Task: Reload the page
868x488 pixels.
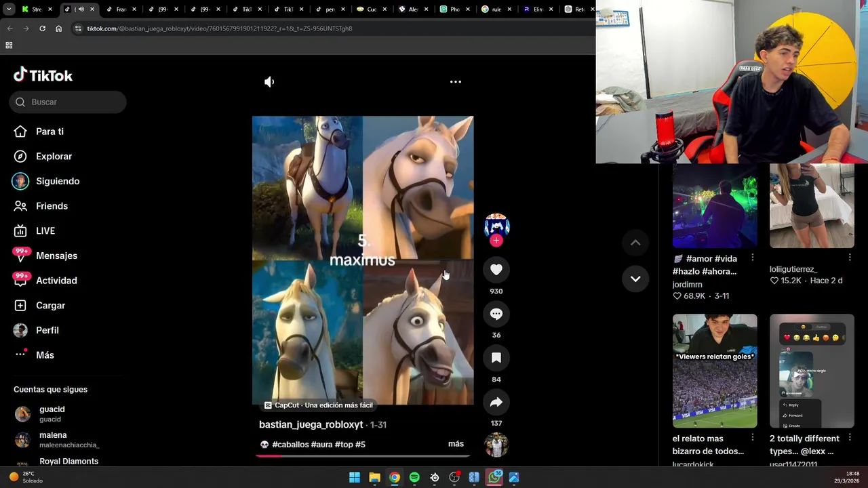Action: [42, 28]
